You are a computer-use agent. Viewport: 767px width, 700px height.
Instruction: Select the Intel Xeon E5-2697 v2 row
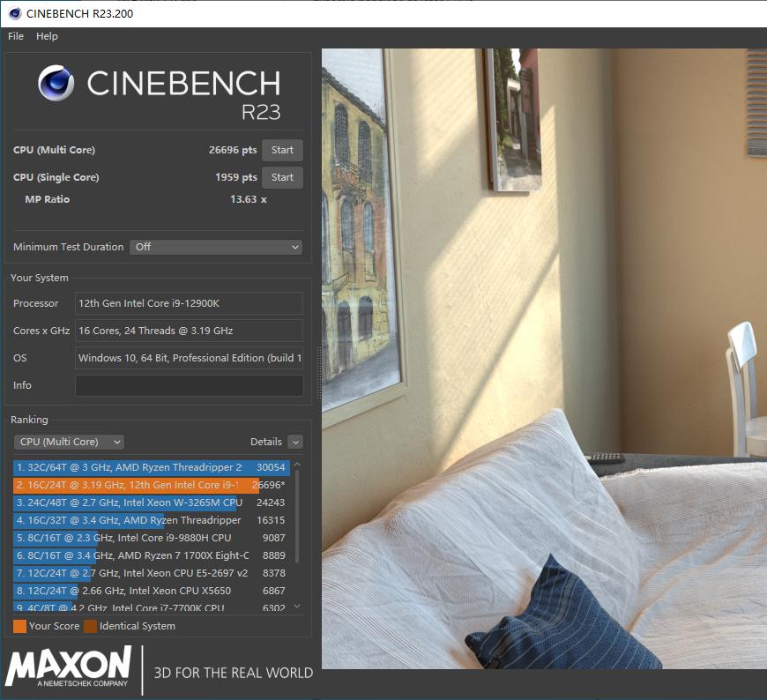(x=151, y=573)
